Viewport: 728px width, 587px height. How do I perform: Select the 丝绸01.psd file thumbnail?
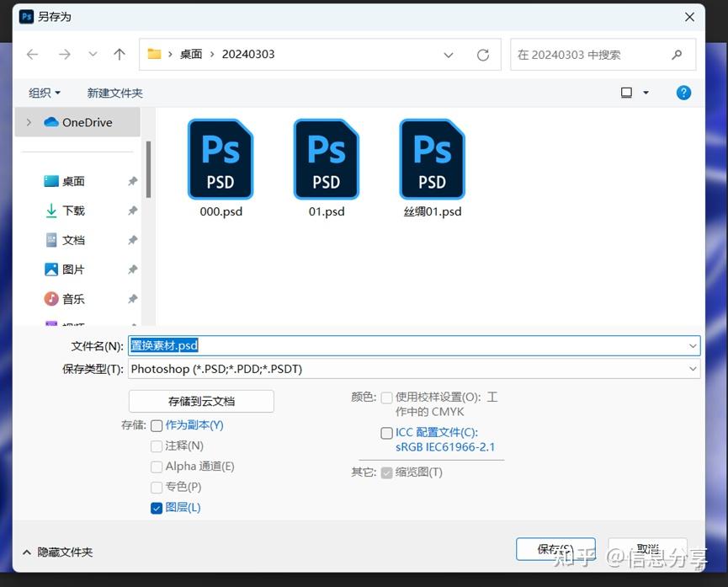pos(431,159)
